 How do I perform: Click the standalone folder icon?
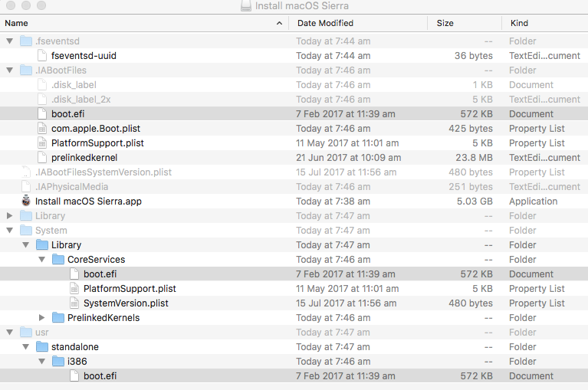(42, 347)
